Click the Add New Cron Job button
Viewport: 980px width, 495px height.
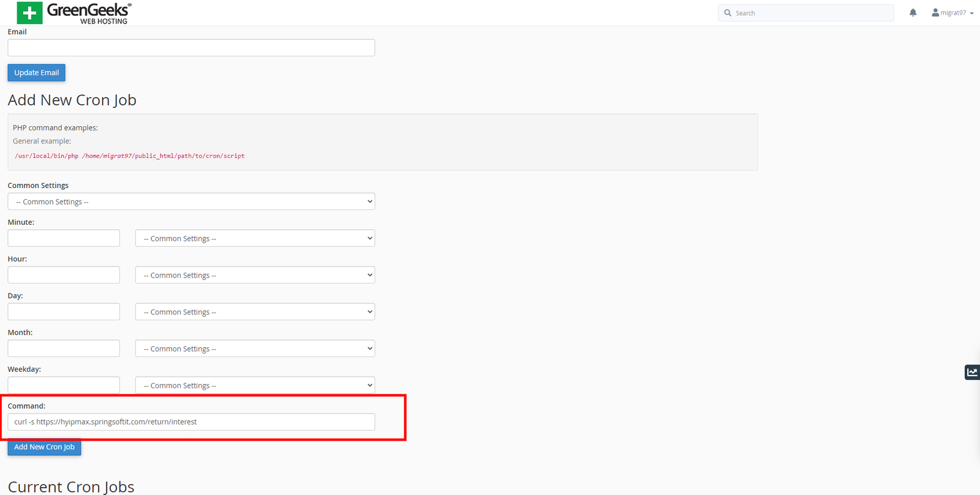(x=44, y=447)
